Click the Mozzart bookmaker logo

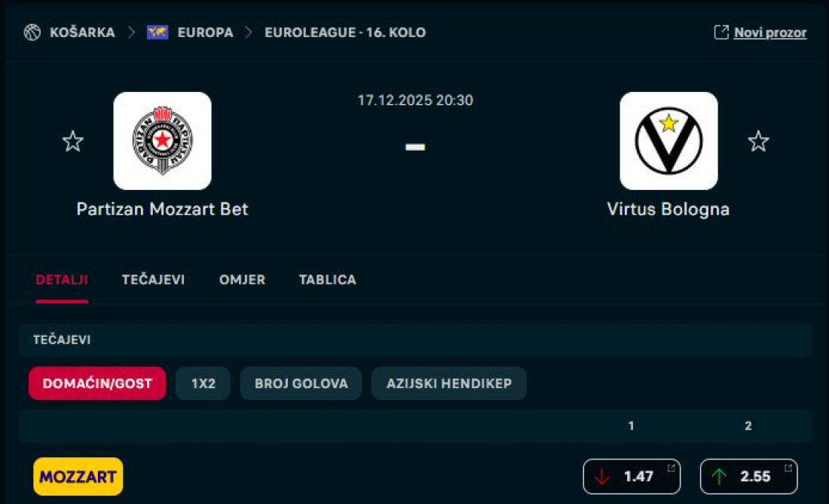[x=78, y=476]
